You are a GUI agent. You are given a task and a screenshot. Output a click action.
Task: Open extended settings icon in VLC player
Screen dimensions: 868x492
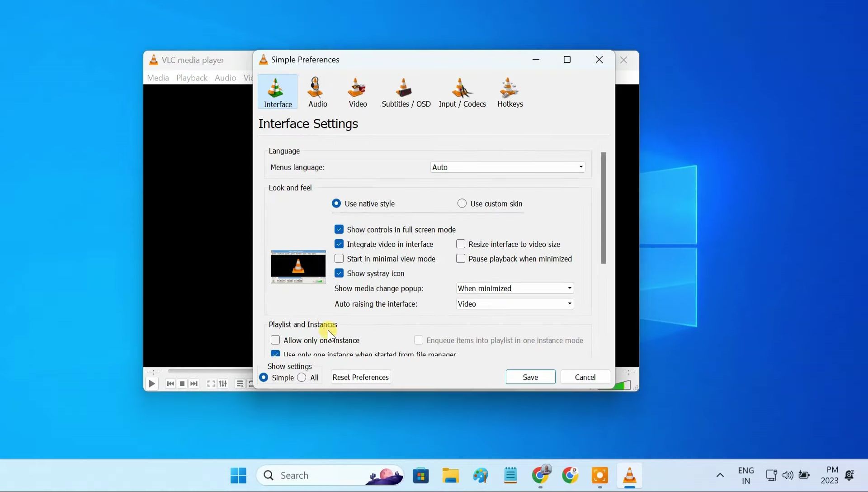coord(223,384)
